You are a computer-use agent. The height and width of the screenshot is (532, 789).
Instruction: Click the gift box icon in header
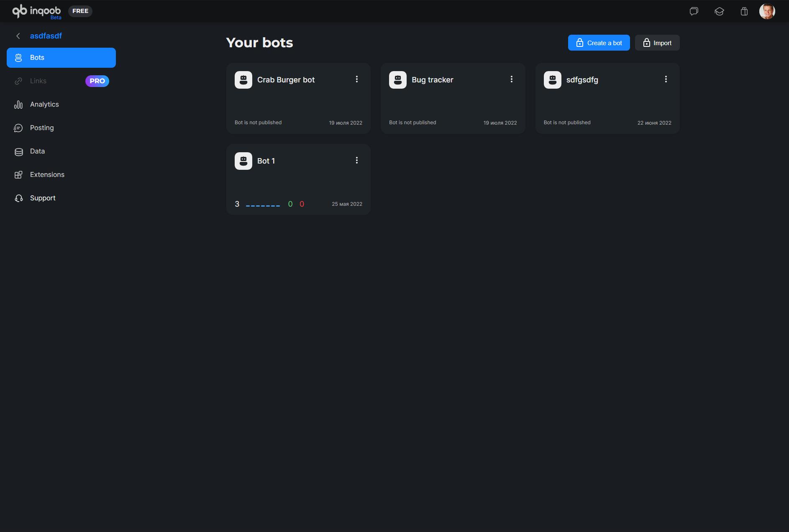click(744, 11)
